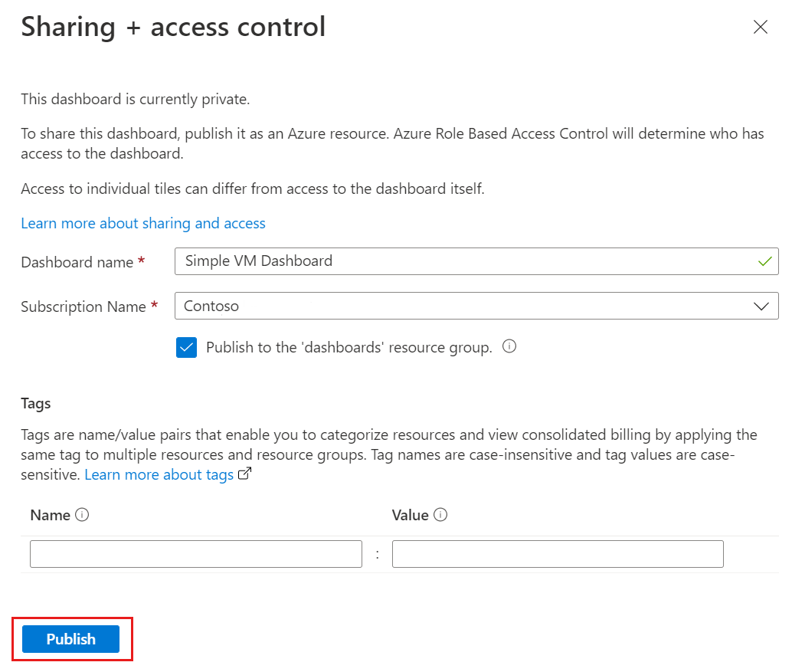The height and width of the screenshot is (672, 792).
Task: Enable publishing to the 'dashboards' resource group
Action: [186, 347]
